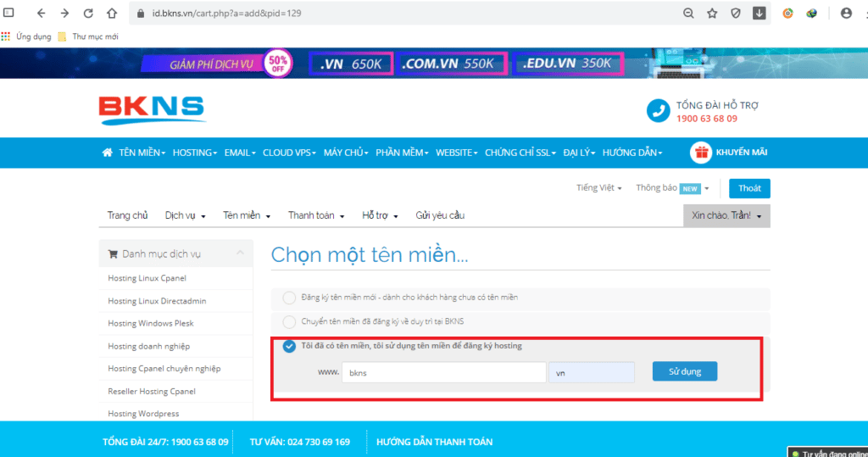Open Hosting Cpanel chuyên nghiệp category
This screenshot has width=868, height=457.
coord(164,368)
